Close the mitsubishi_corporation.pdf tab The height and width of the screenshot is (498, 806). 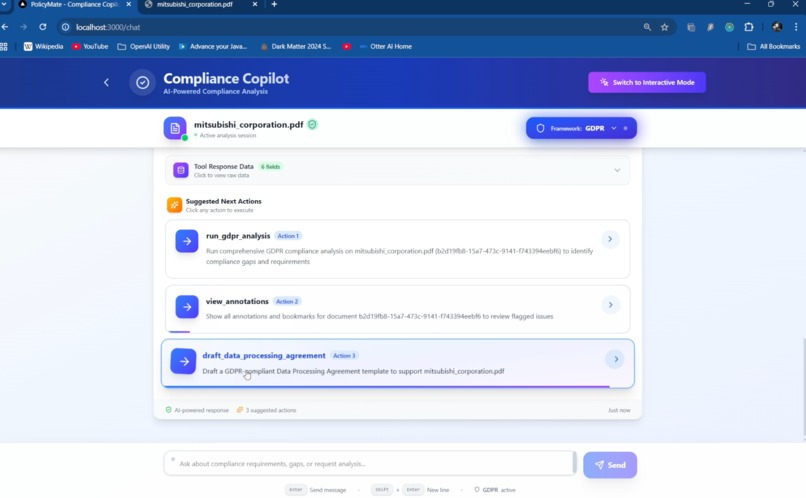pos(254,4)
